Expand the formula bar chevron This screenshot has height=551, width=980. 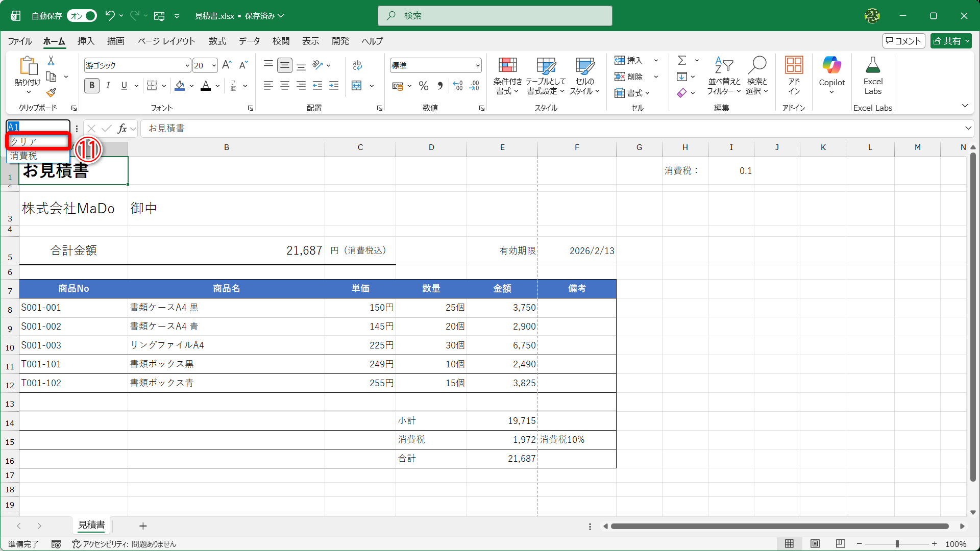point(968,128)
